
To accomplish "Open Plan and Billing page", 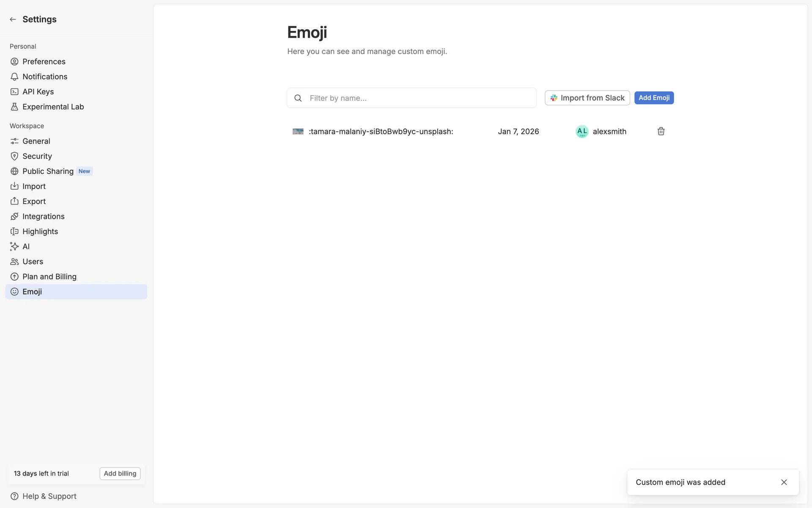I will click(x=49, y=277).
